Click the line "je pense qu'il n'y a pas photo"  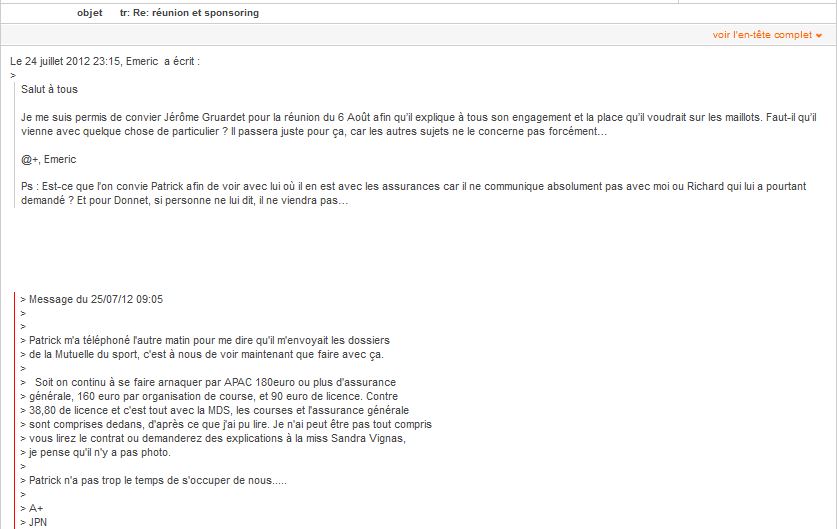click(x=99, y=453)
